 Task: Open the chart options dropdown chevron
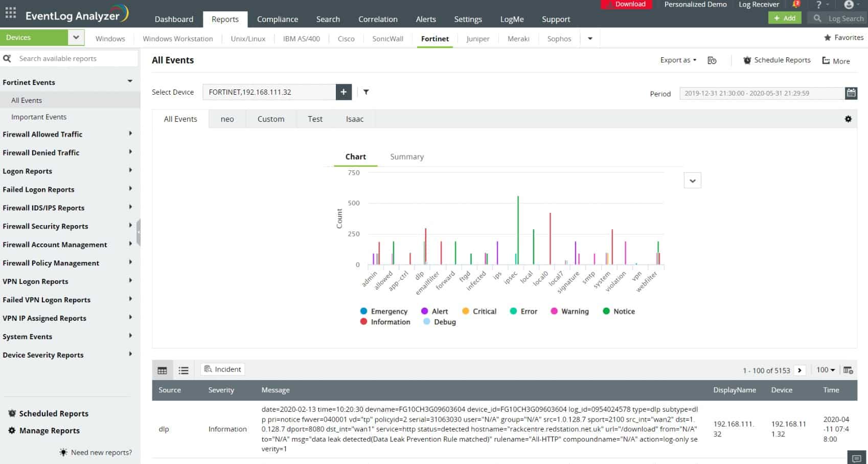(x=692, y=181)
